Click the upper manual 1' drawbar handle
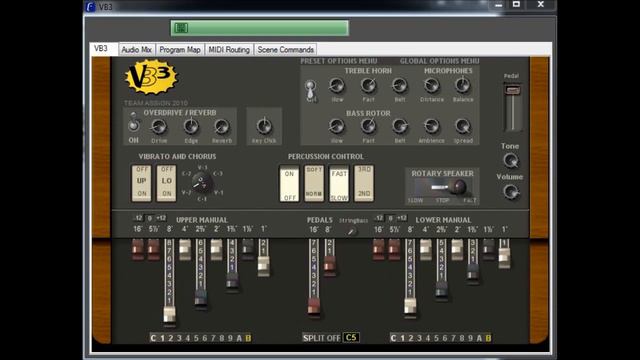The image size is (640, 360). 263,265
